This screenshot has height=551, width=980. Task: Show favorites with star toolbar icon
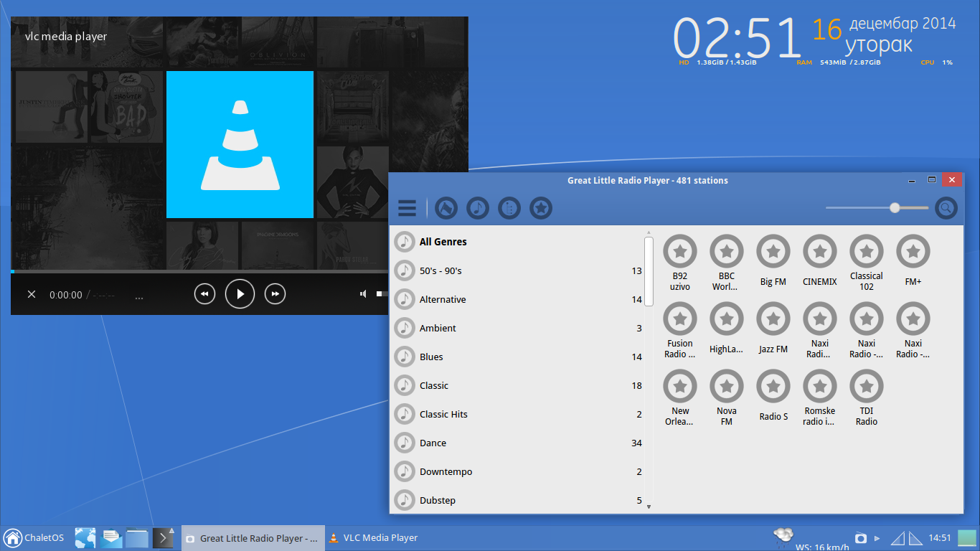coord(541,208)
